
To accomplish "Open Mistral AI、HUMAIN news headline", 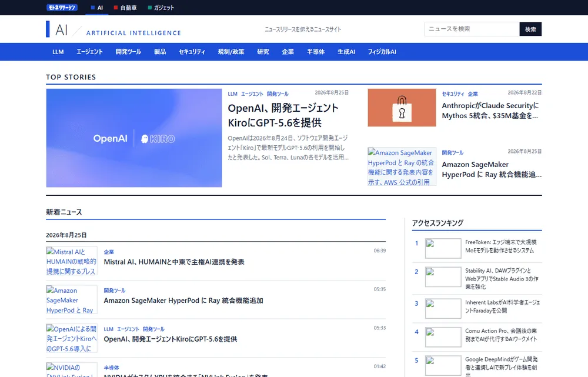I will point(174,262).
